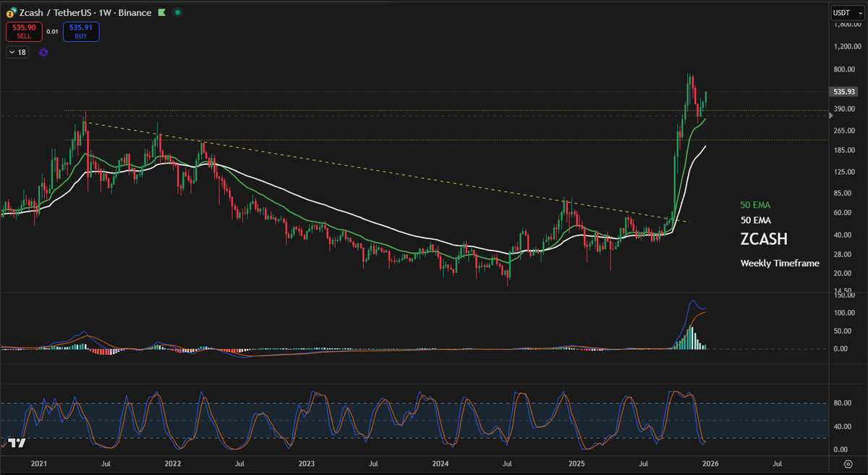The width and height of the screenshot is (868, 475).
Task: Click the purple refresh/sync icon
Action: [x=43, y=52]
